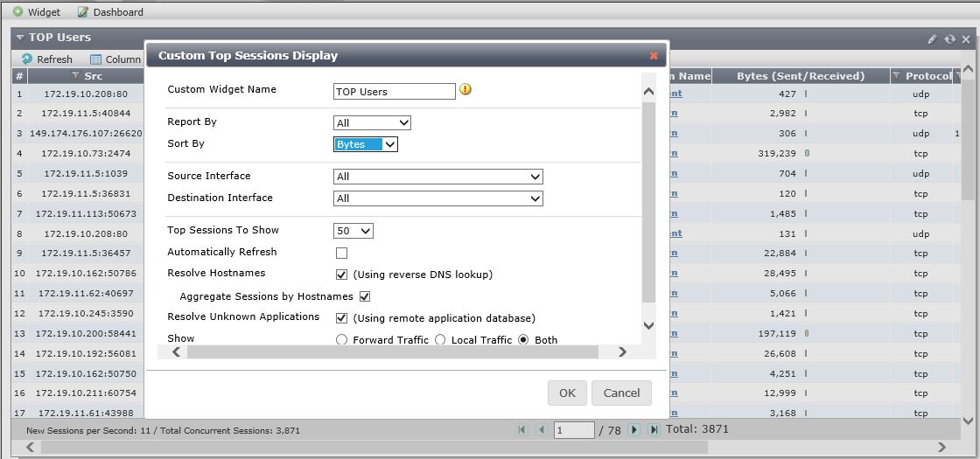Close the TOP Users widget with X icon

point(966,38)
